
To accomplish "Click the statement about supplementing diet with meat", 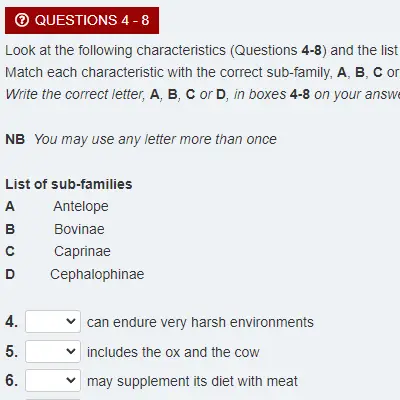I will (x=192, y=381).
